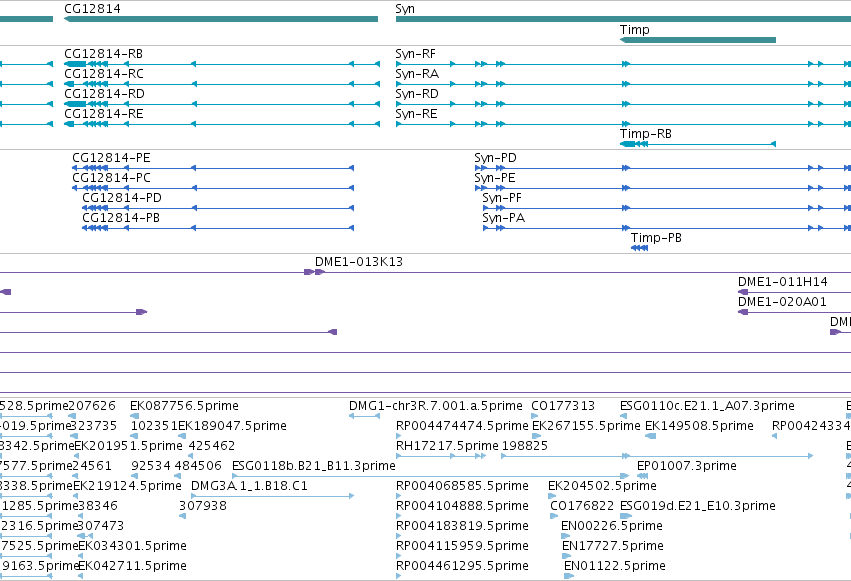Image resolution: width=851 pixels, height=581 pixels.
Task: Click the ESG019d.E21_E10.3prime label
Action: (x=697, y=506)
